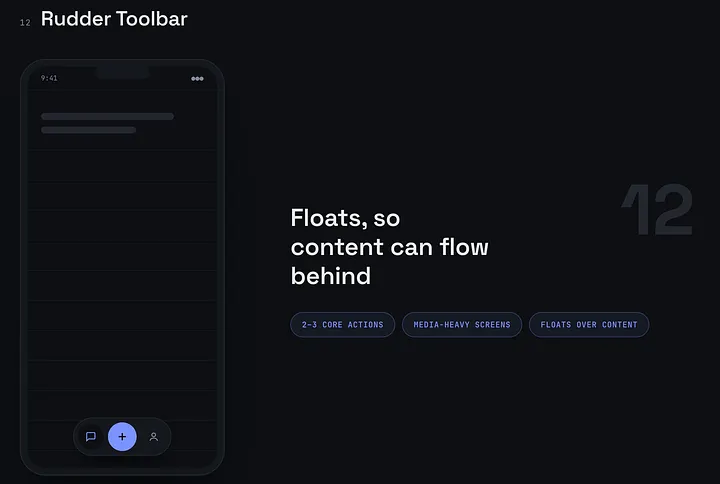Click the longer gray placeholder bar
The image size is (720, 484).
(x=107, y=116)
